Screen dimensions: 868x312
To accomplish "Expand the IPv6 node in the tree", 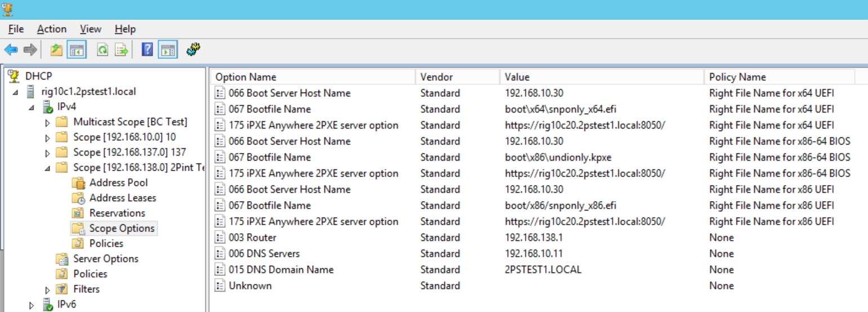I will [x=32, y=305].
